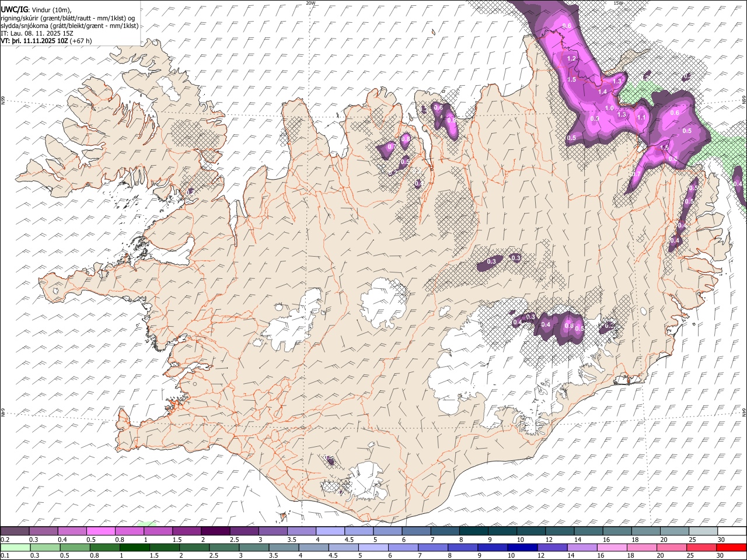The width and height of the screenshot is (747, 560).
Task: Select the darkest purple swatch in the snow legend
Action: [x=215, y=531]
